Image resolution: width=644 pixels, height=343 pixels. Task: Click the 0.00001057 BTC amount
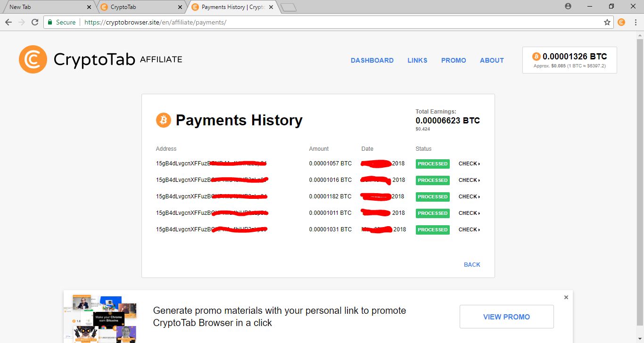click(x=330, y=164)
